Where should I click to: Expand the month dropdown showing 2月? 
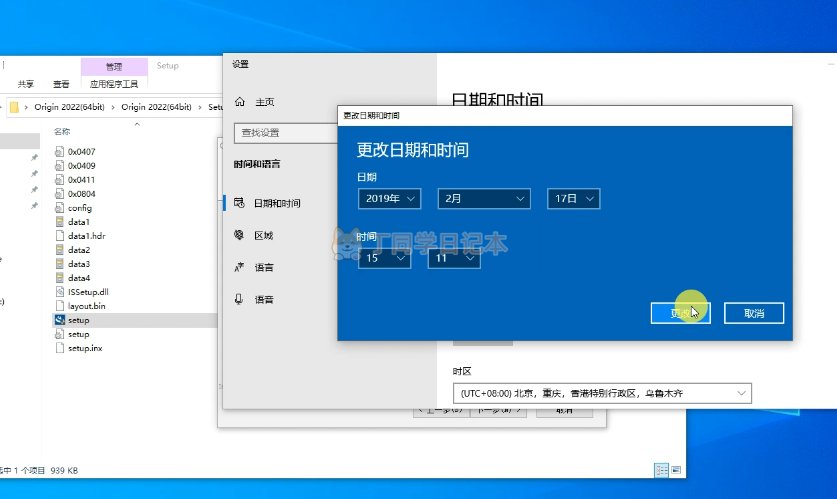[x=483, y=199]
